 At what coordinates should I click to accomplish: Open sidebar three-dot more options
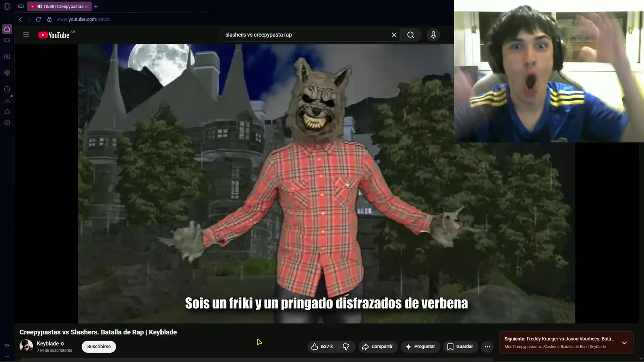[7, 356]
